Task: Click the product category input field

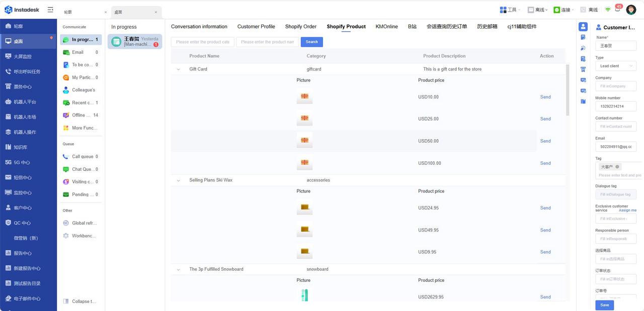Action: click(202, 42)
